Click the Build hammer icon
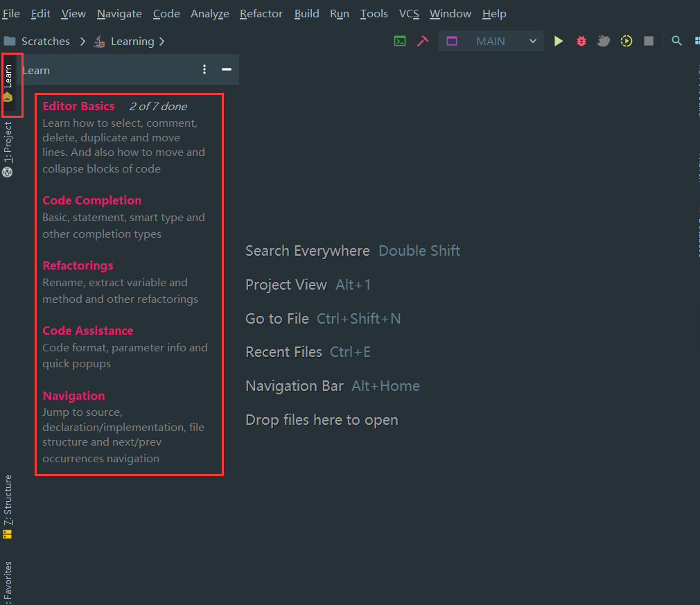The width and height of the screenshot is (700, 605). [x=423, y=41]
